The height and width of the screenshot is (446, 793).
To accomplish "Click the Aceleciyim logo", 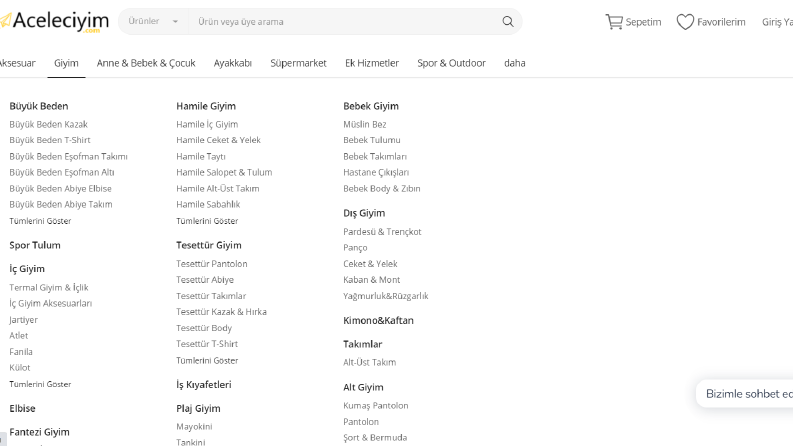I will (x=55, y=22).
